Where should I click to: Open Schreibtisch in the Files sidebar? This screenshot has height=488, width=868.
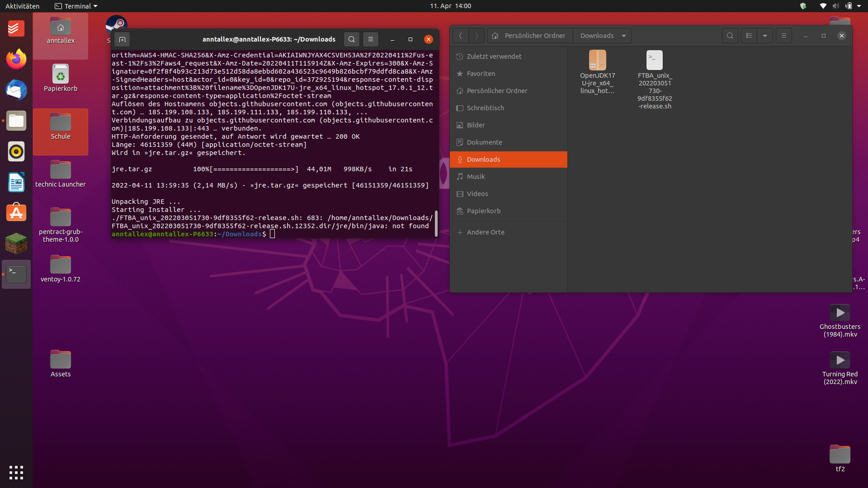click(x=508, y=108)
